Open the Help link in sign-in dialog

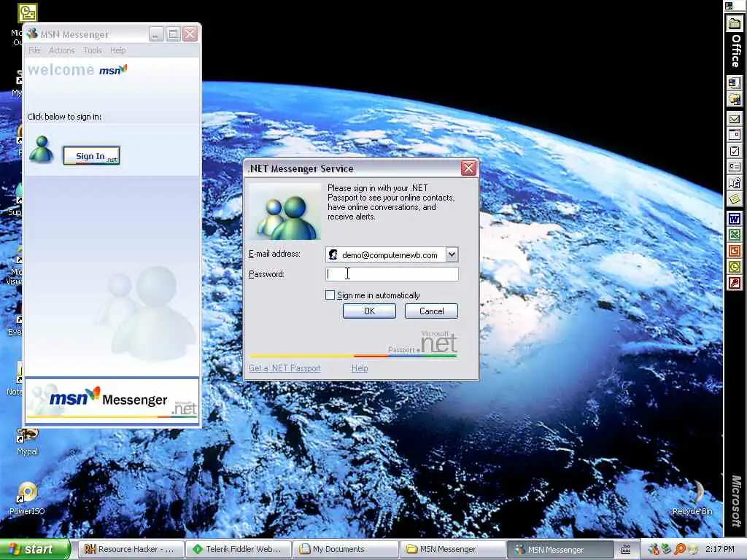tap(360, 368)
